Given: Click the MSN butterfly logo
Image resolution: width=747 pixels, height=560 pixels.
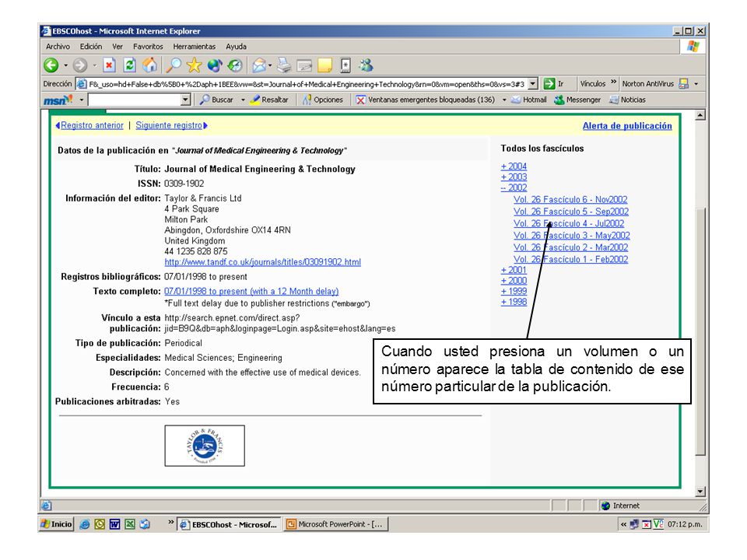Looking at the screenshot, I should pyautogui.click(x=58, y=100).
